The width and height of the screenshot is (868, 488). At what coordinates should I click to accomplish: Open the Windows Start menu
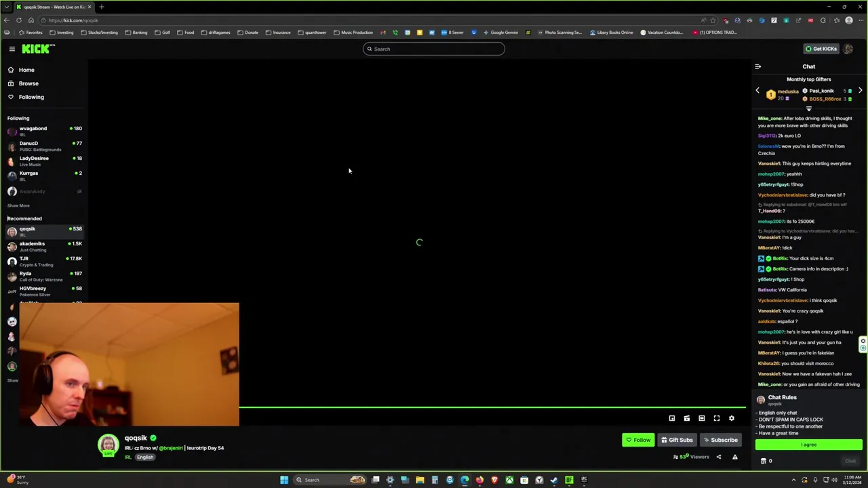click(284, 480)
